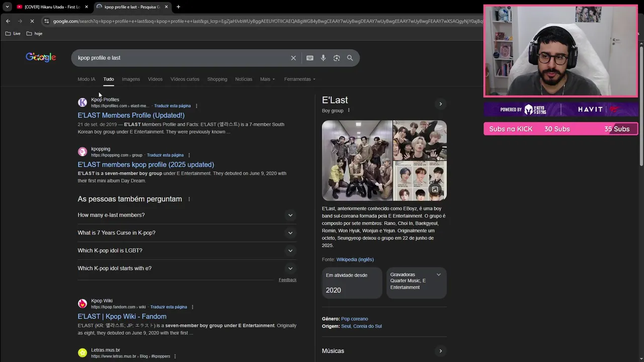Click the 'Em atividade desde 2020' card
This screenshot has height=362, width=644.
[x=352, y=283]
